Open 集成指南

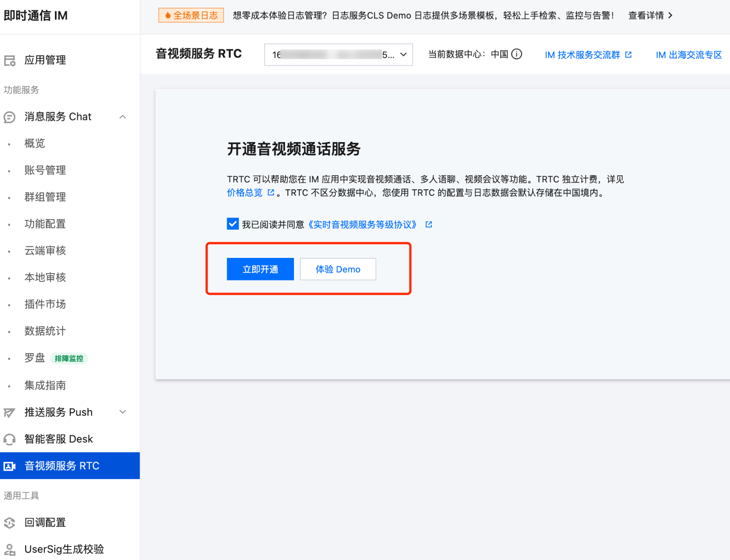coord(45,386)
